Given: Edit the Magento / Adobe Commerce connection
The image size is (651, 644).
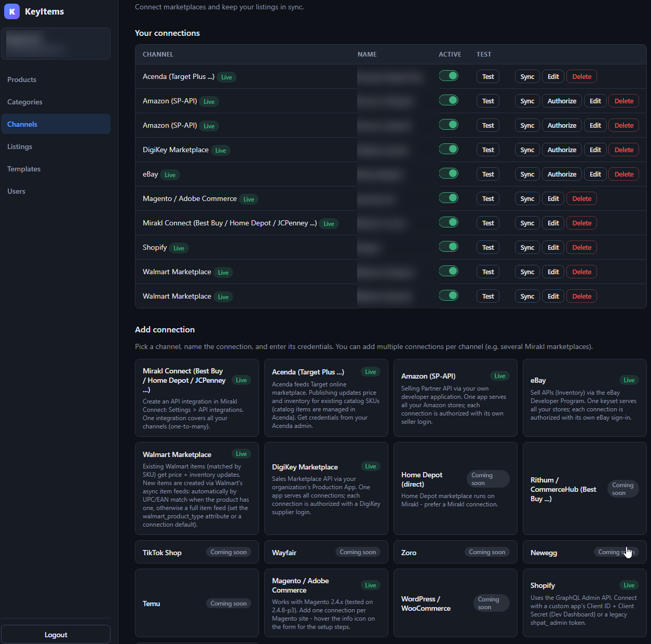Looking at the screenshot, I should point(553,198).
